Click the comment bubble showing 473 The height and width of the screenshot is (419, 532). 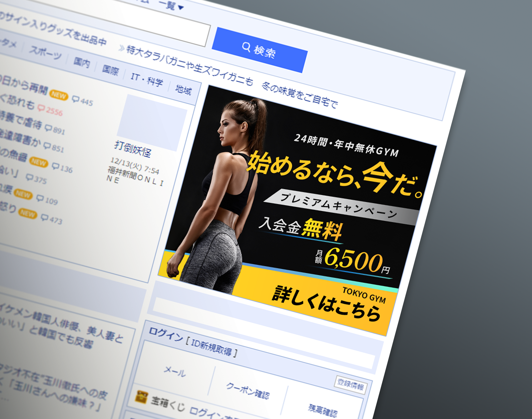tap(44, 217)
